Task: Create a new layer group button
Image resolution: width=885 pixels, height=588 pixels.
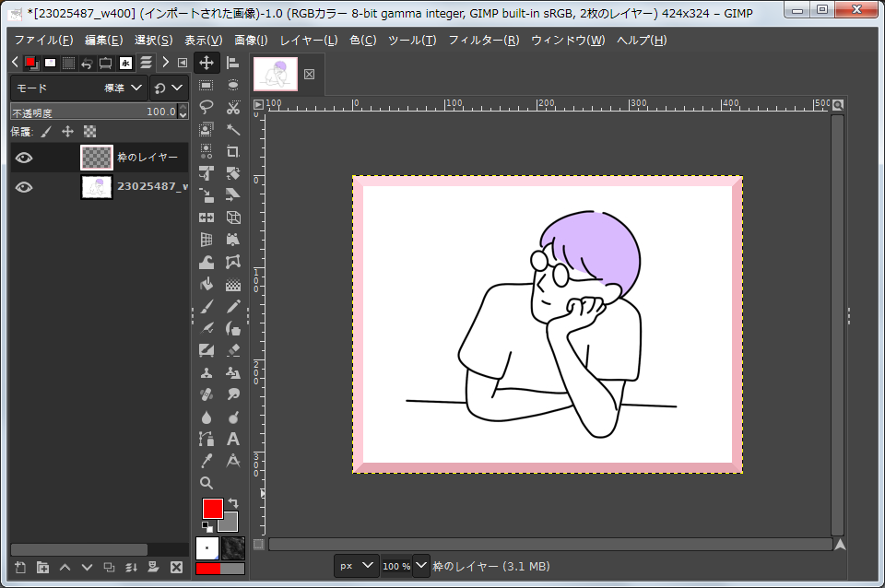Action: pos(43,567)
